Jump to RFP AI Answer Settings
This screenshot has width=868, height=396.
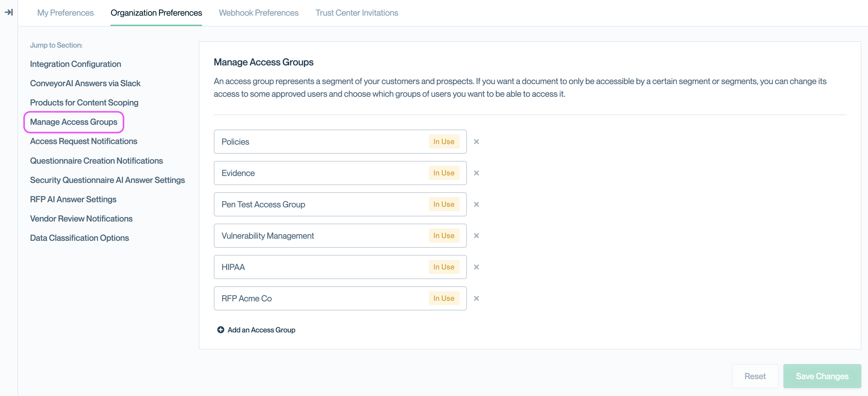coord(73,199)
